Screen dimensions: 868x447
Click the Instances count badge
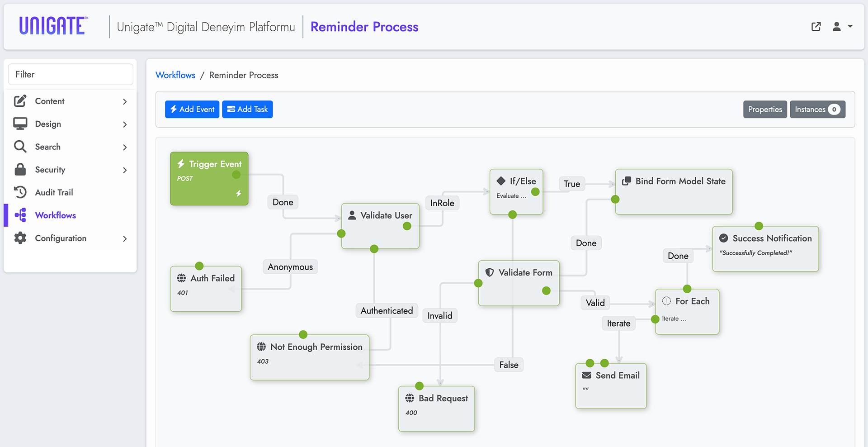coord(834,109)
